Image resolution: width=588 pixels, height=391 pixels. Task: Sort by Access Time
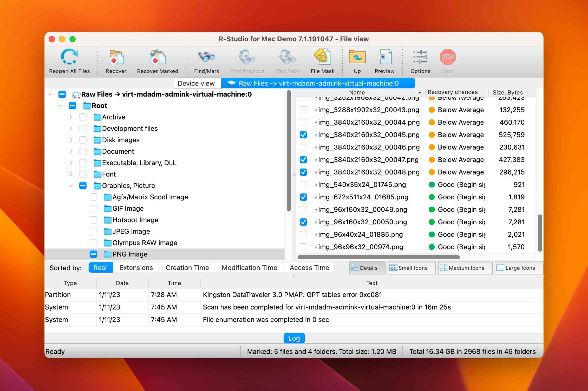[x=309, y=268]
